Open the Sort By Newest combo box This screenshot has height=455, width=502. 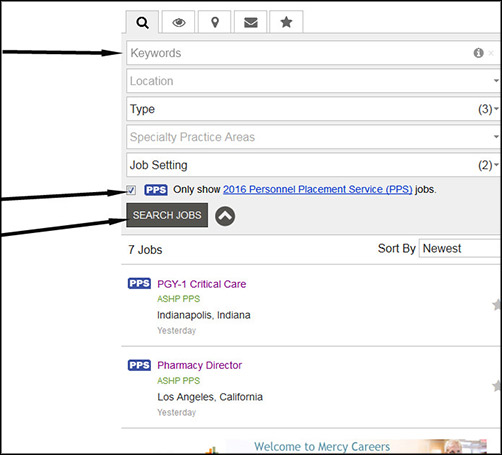click(x=460, y=248)
